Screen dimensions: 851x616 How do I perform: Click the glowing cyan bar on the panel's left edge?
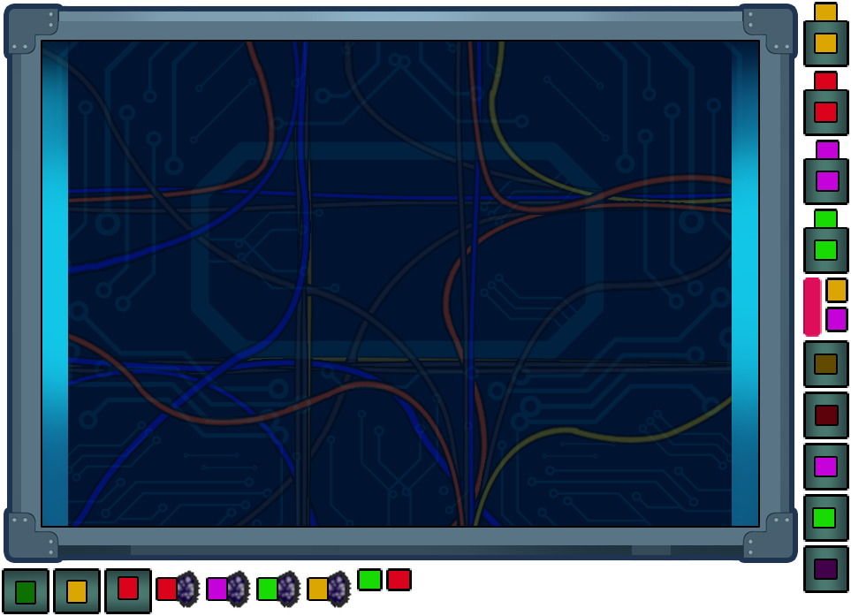[x=55, y=283]
